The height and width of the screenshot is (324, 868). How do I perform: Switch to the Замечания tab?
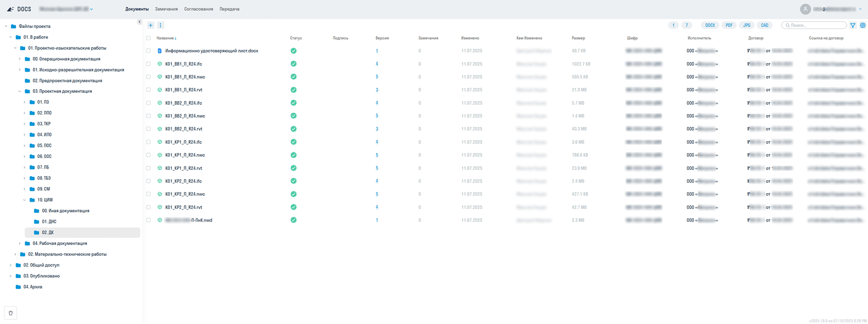[166, 9]
